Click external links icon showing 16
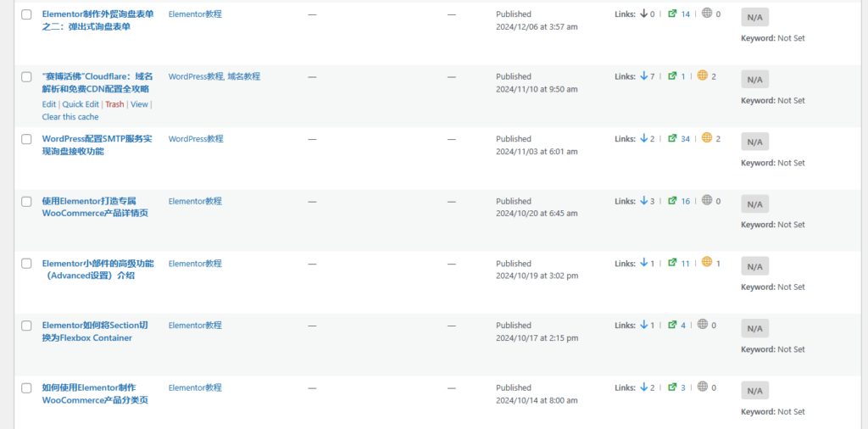This screenshot has height=429, width=868. point(672,200)
